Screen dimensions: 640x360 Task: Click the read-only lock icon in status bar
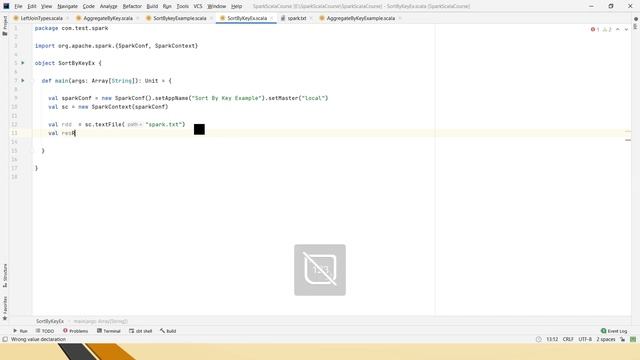[622, 339]
